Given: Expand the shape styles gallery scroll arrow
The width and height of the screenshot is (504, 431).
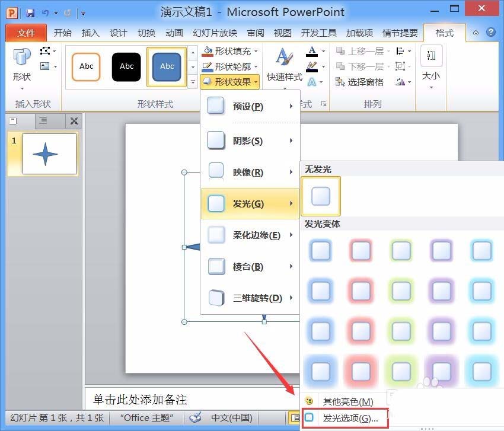Looking at the screenshot, I should [193, 81].
